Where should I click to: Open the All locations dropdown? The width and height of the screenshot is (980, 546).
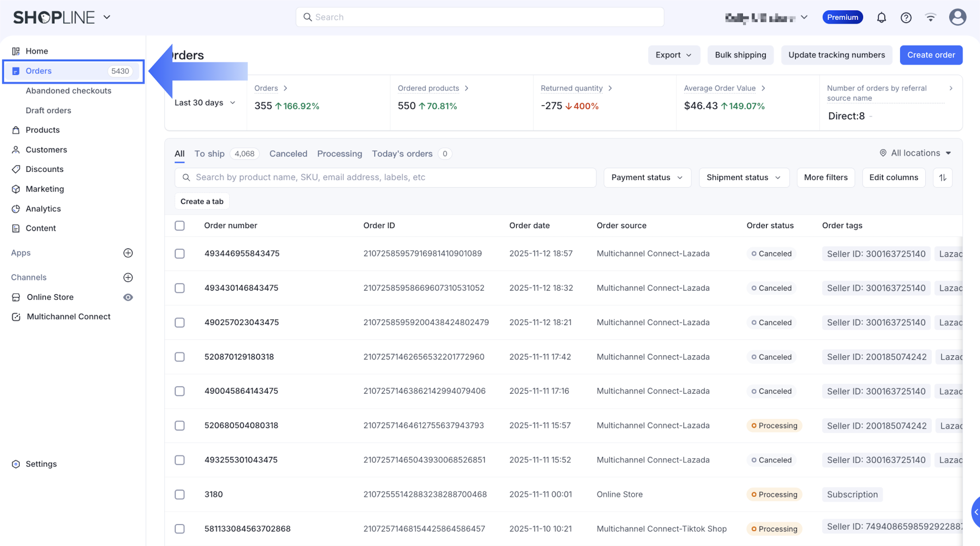click(x=915, y=153)
